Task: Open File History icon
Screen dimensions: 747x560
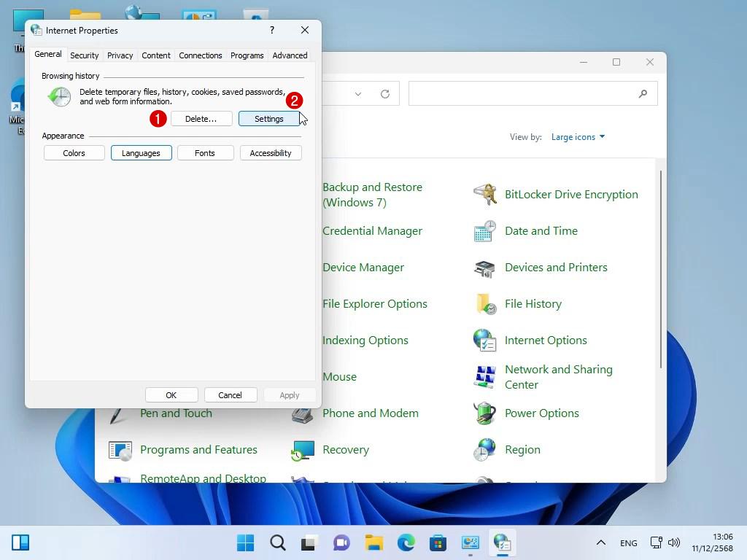Action: pyautogui.click(x=485, y=304)
